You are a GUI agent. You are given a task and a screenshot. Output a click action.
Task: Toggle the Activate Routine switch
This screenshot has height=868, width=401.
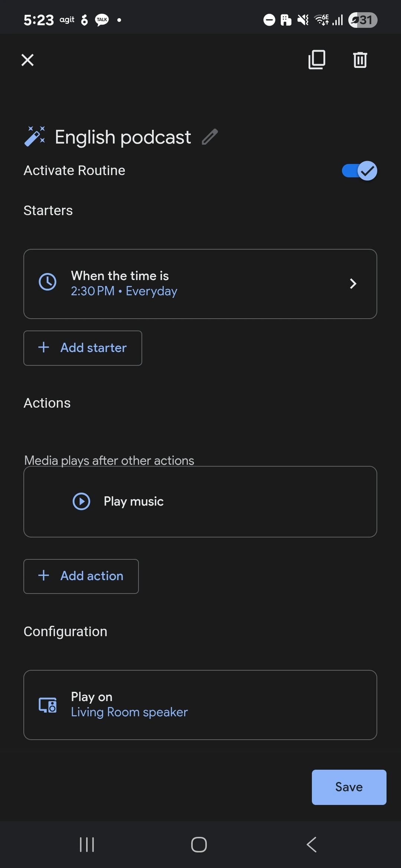[x=359, y=171]
